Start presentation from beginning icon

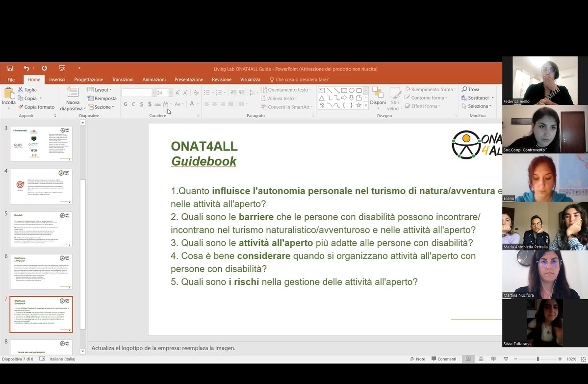coord(62,68)
